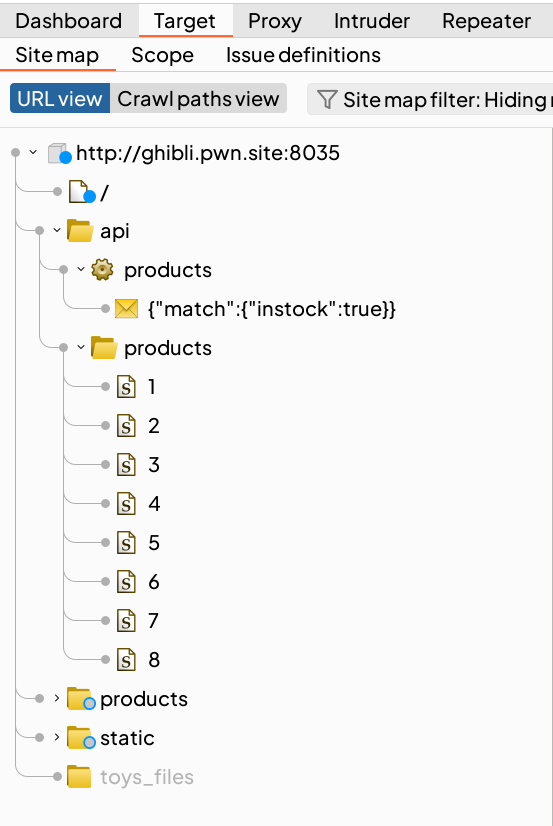Click the api folder icon
The image size is (553, 826).
(x=80, y=231)
